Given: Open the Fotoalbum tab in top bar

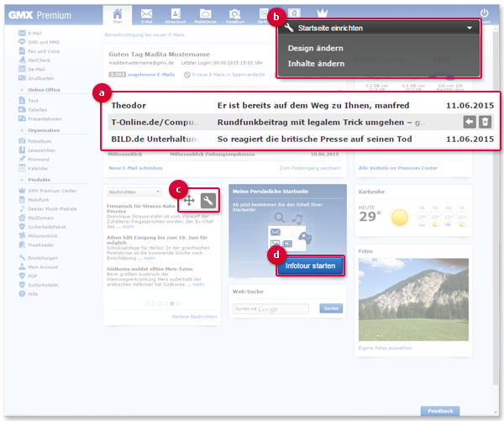Looking at the screenshot, I should [235, 15].
